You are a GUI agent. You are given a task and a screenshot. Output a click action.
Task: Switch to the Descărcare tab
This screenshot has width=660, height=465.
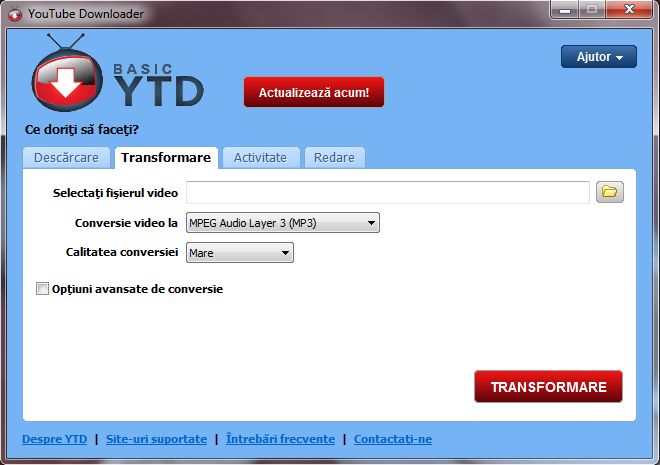(67, 158)
